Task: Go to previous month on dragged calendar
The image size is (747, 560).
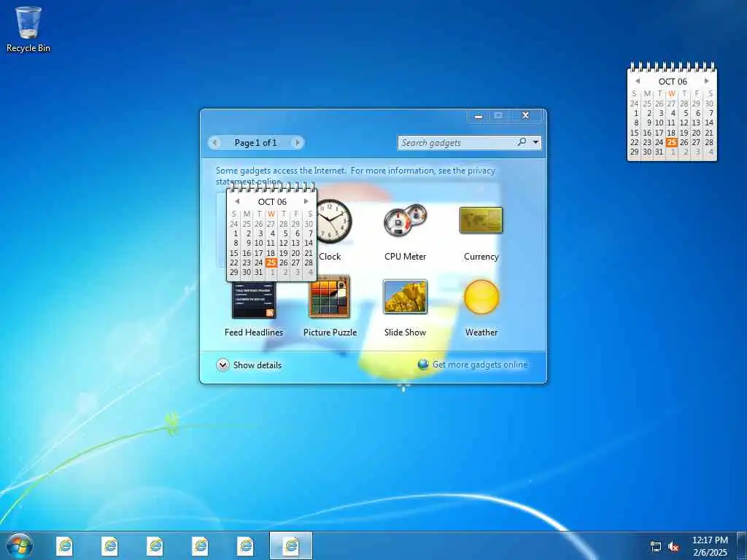Action: [x=237, y=201]
